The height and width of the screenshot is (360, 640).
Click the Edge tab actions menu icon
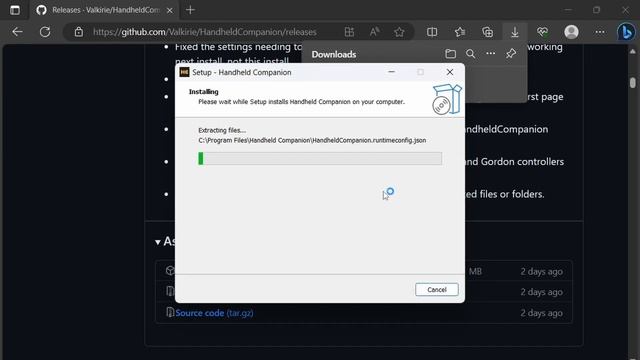pyautogui.click(x=15, y=10)
